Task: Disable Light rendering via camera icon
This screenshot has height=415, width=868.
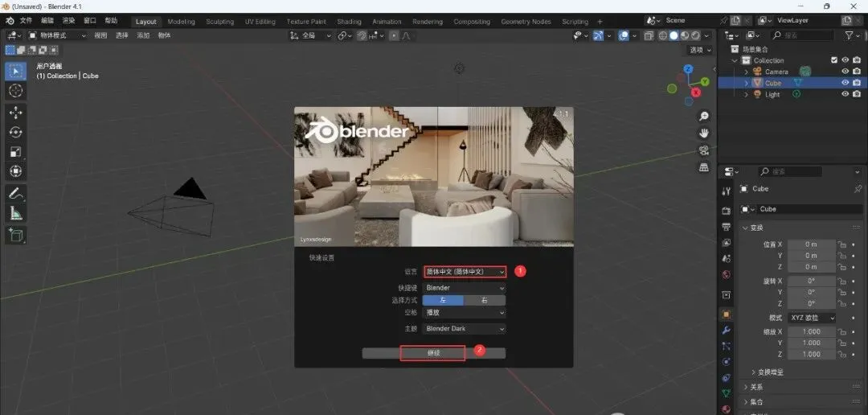Action: click(x=857, y=94)
